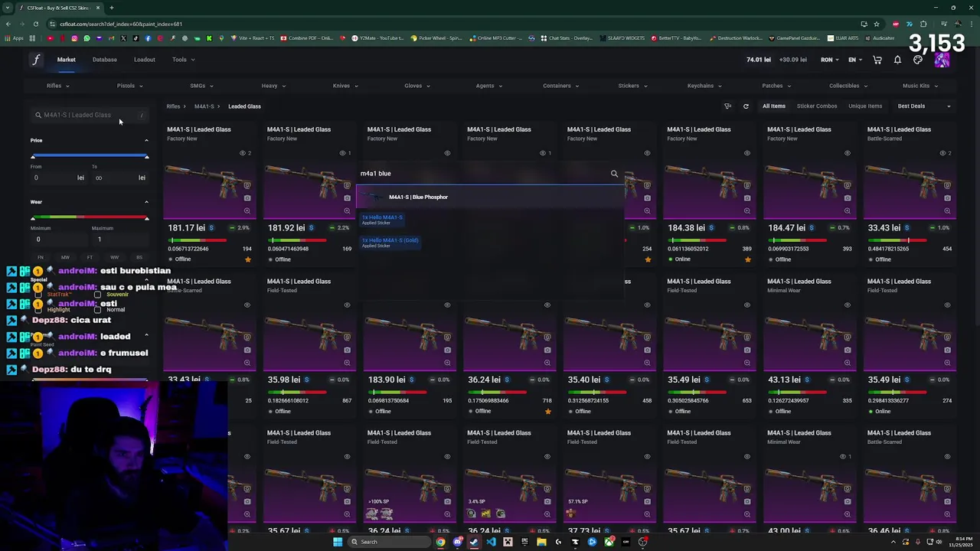Select the Unique Items tab
This screenshot has width=980, height=551.
pos(865,106)
